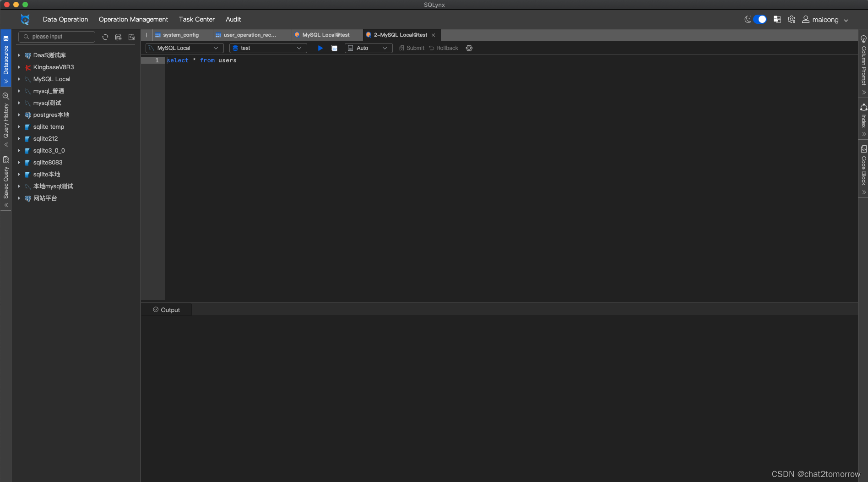Open the Execution Plan icon next to run

pos(334,48)
